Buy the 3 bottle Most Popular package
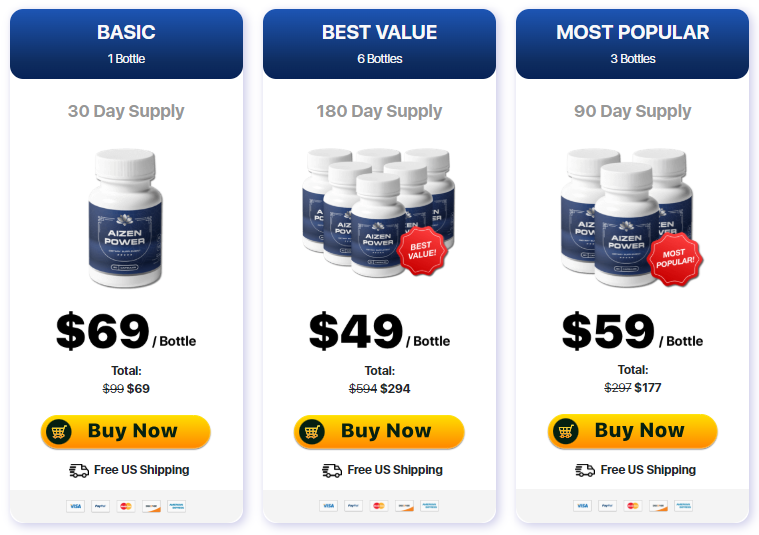The width and height of the screenshot is (759, 535). (x=633, y=431)
